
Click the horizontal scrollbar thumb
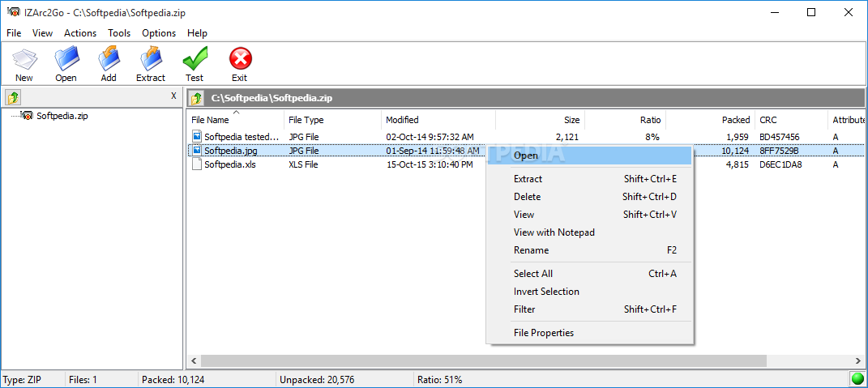point(485,361)
